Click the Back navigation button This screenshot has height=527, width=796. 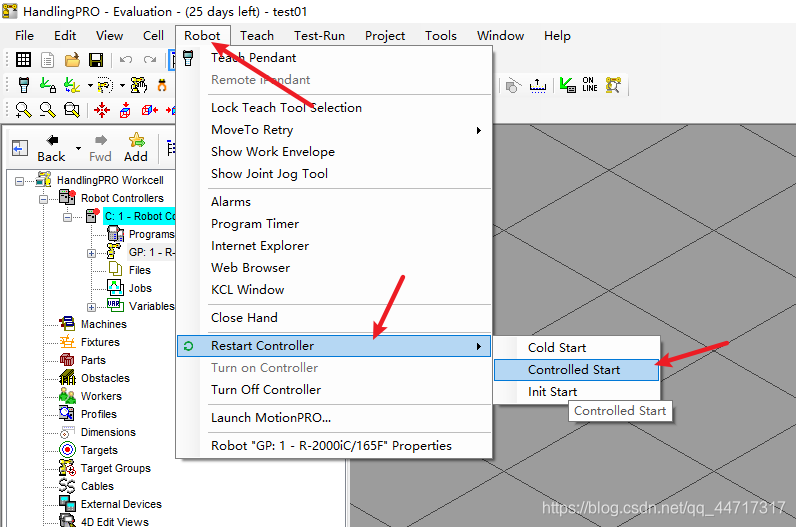(x=51, y=148)
